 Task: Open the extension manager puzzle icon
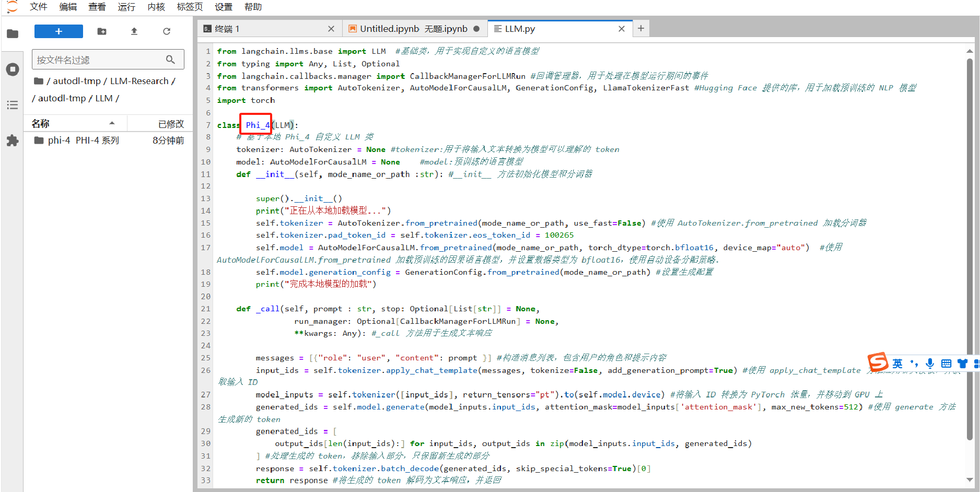[x=13, y=140]
